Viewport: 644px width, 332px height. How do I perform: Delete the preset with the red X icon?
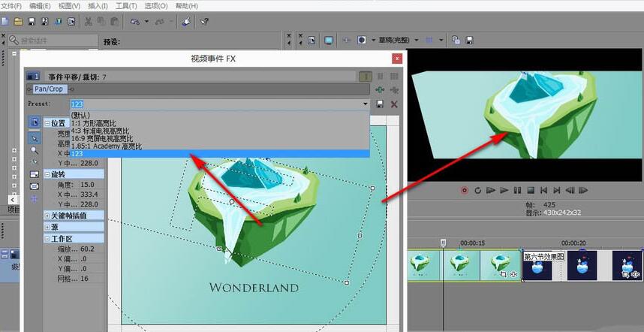(394, 104)
